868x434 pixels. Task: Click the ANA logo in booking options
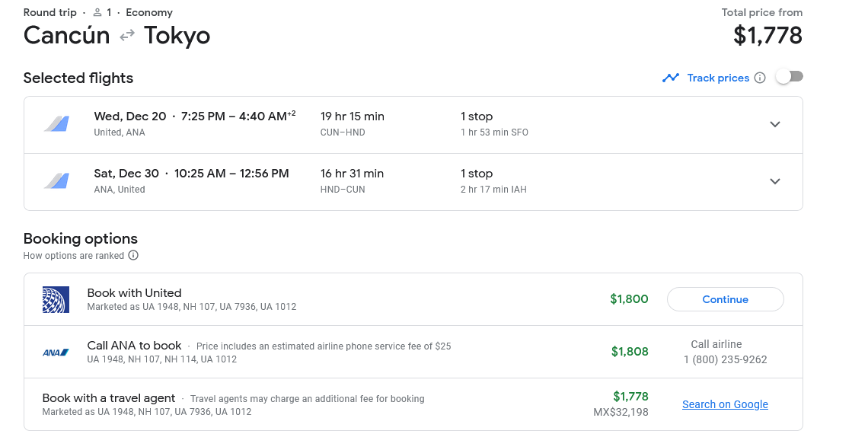(56, 352)
